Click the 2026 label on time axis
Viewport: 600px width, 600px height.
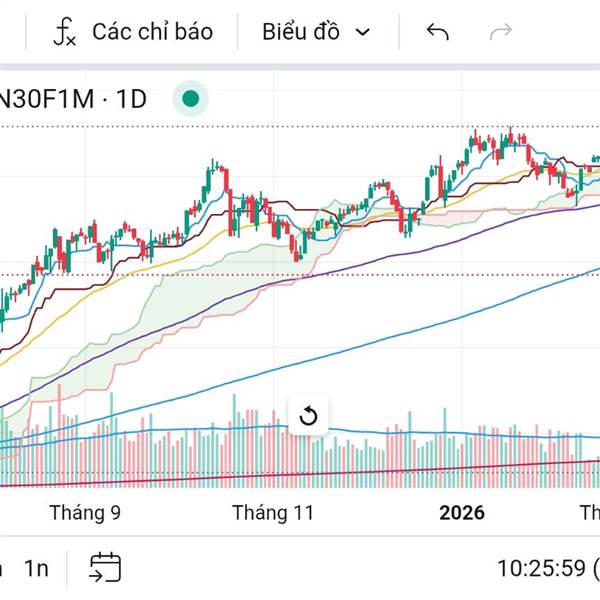point(462,513)
